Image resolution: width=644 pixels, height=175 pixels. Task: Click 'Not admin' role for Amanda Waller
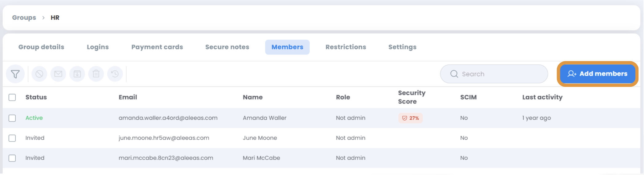point(351,118)
